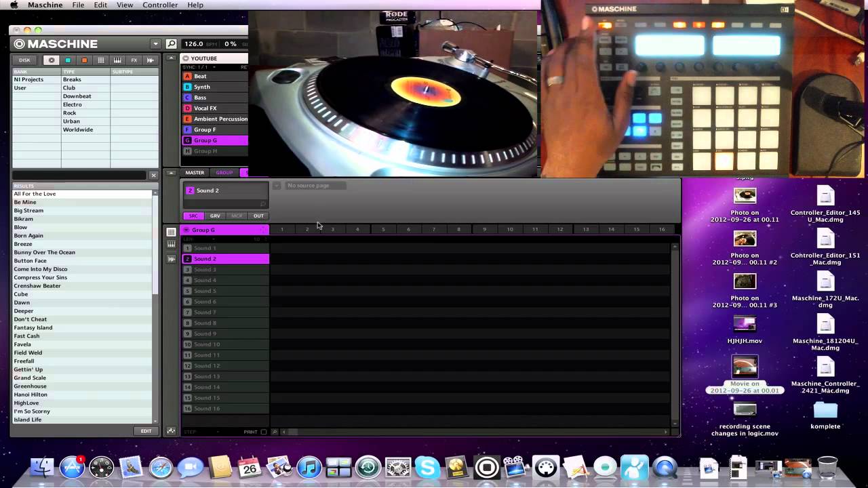Toggle the OUT output section
The height and width of the screenshot is (488, 868).
[258, 216]
